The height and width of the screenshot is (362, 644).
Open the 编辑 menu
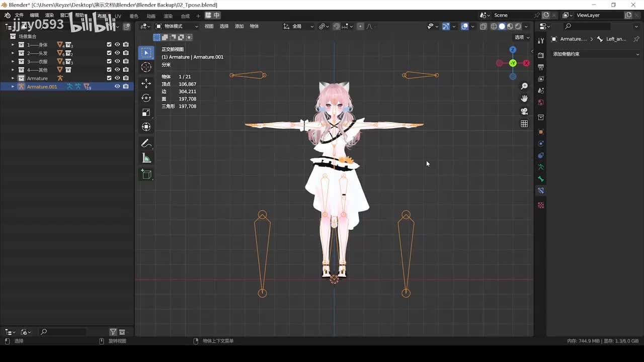click(x=34, y=16)
